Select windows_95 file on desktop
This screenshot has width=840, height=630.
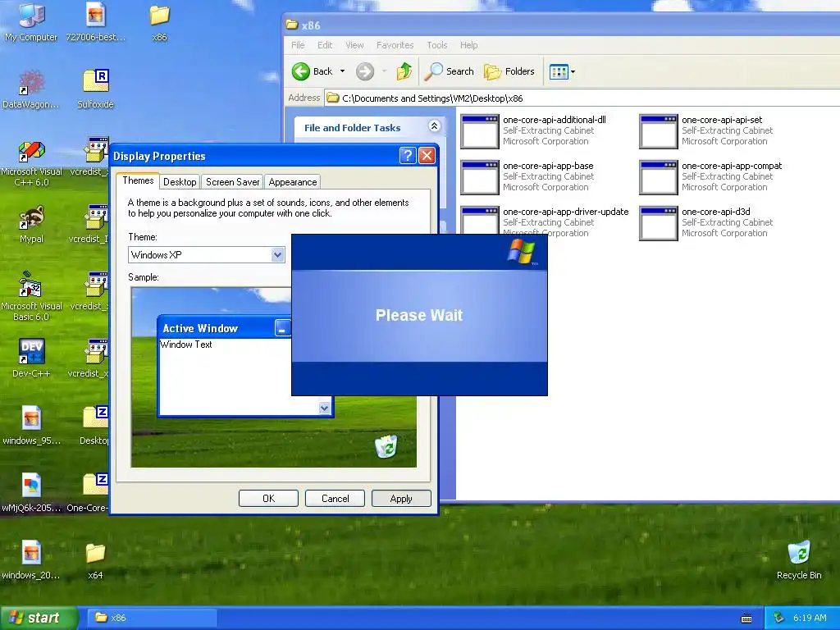31,426
